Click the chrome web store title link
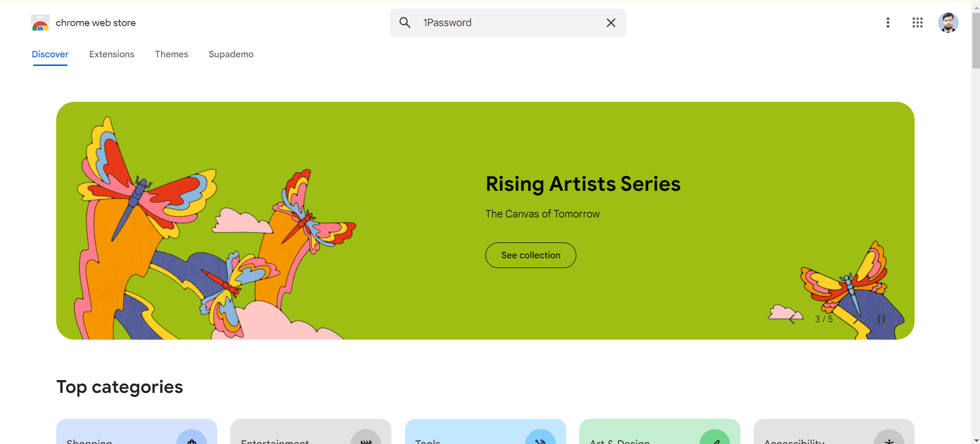 tap(96, 23)
